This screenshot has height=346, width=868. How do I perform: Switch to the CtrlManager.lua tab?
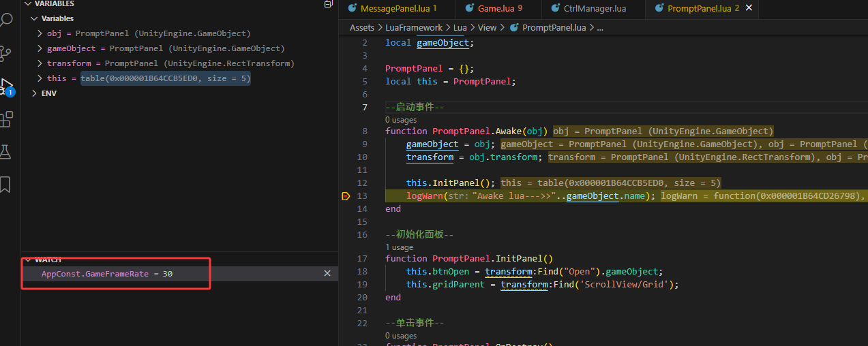point(594,8)
